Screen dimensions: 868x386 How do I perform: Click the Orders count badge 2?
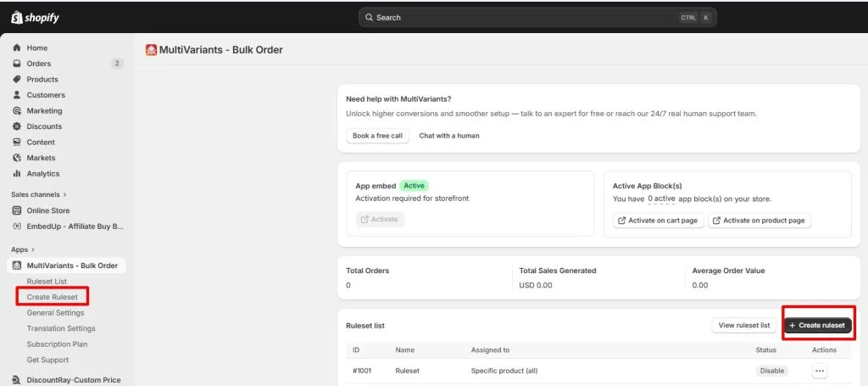click(117, 64)
